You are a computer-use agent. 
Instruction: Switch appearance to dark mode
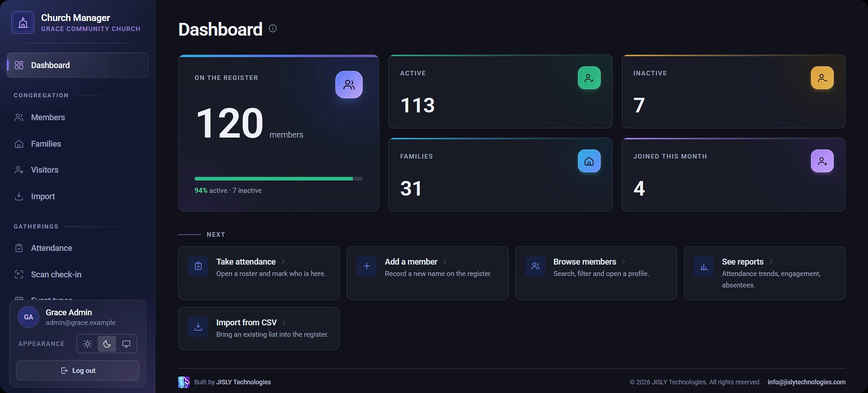(107, 344)
